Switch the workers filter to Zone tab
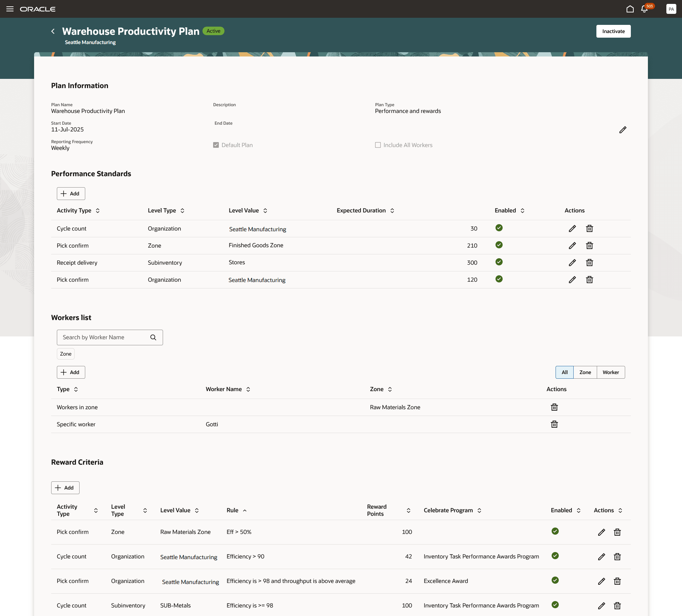The image size is (682, 616). tap(585, 372)
